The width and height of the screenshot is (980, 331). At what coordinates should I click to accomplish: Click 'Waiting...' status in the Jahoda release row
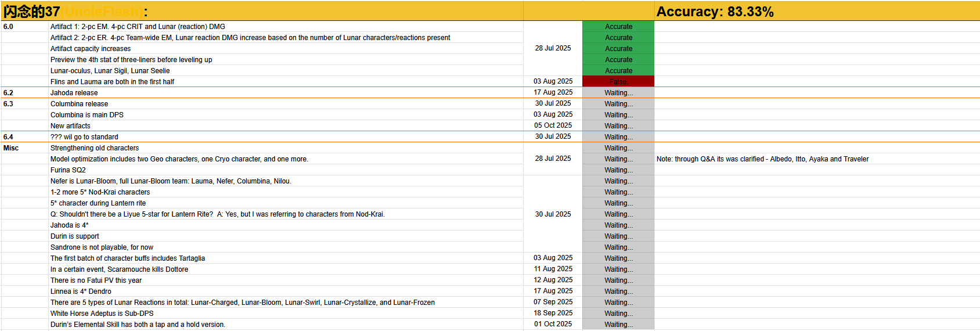coord(618,93)
